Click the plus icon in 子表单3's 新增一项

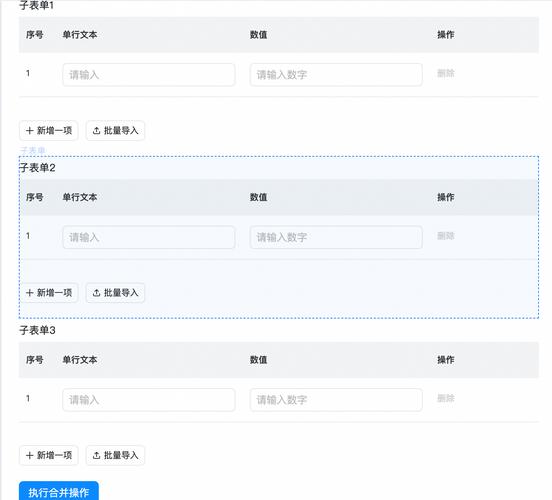coord(30,455)
